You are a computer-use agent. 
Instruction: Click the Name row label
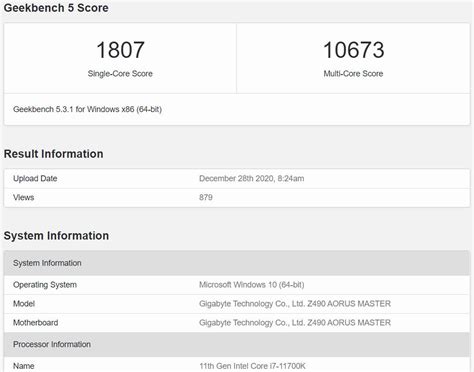tap(24, 366)
